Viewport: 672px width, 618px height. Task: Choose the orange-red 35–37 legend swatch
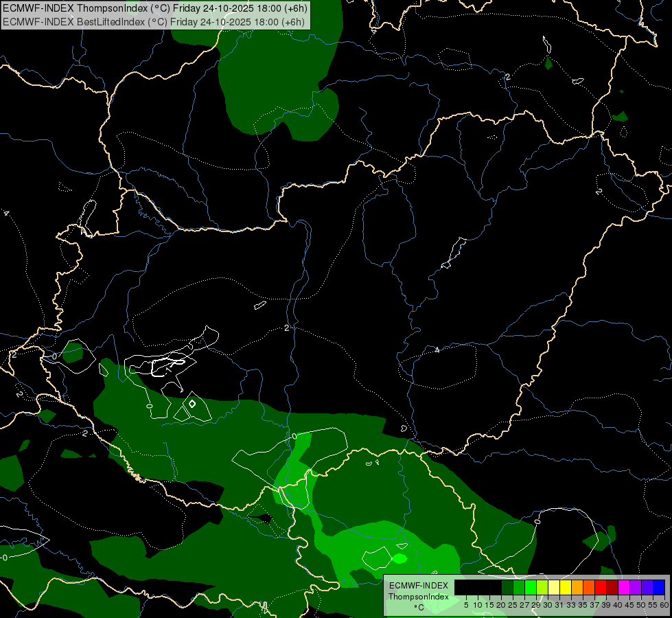point(589,587)
